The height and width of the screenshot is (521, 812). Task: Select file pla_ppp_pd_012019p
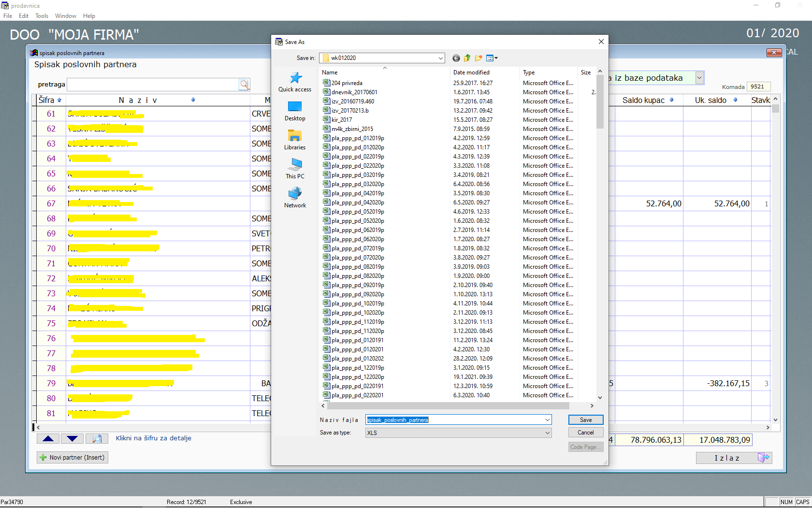pyautogui.click(x=358, y=138)
